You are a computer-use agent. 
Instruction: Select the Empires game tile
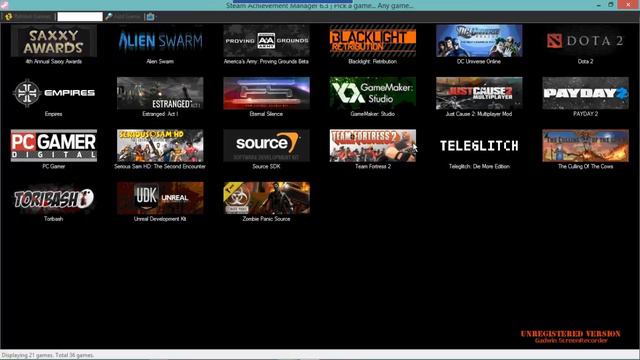pyautogui.click(x=54, y=93)
